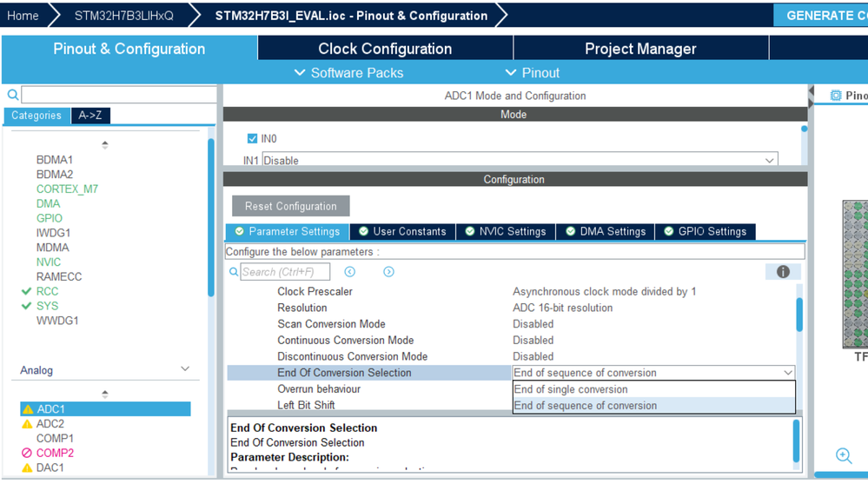Select BDMA1 in the system list

click(55, 160)
